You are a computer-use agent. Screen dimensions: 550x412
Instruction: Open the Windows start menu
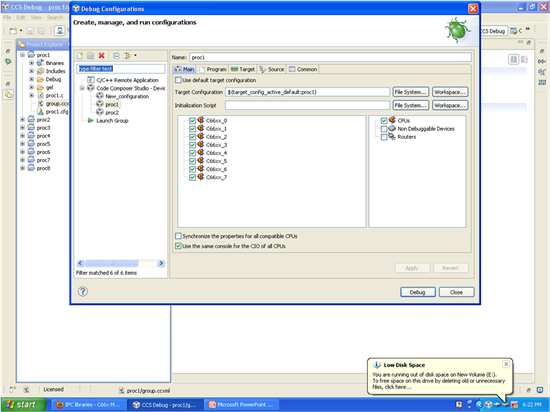point(23,405)
